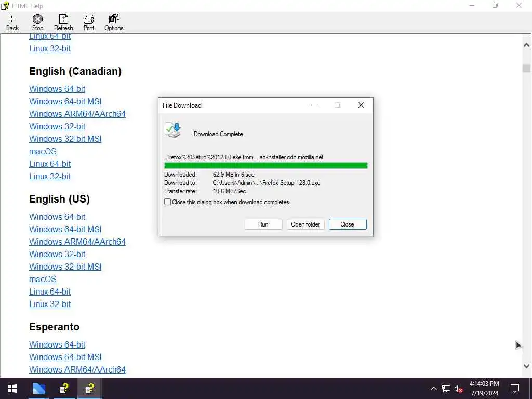Click the Download Complete disk icon
Screen dimensions: 532x399
tap(173, 130)
